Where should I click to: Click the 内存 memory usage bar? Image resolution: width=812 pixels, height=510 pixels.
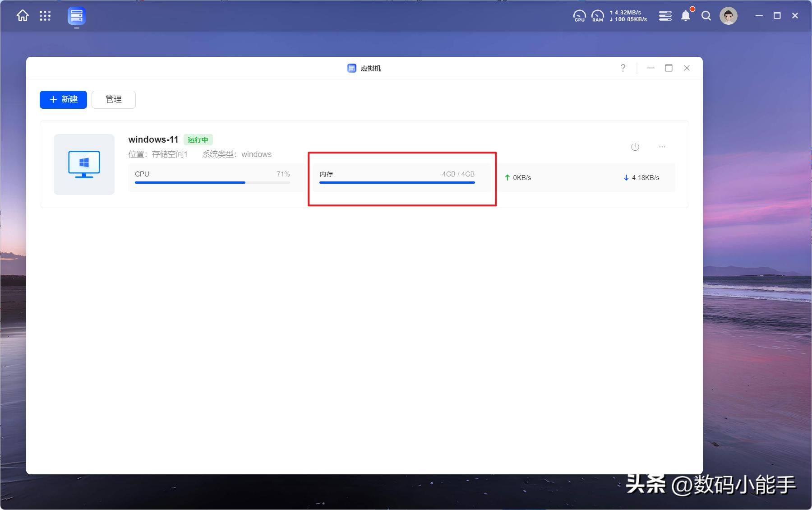pos(397,182)
